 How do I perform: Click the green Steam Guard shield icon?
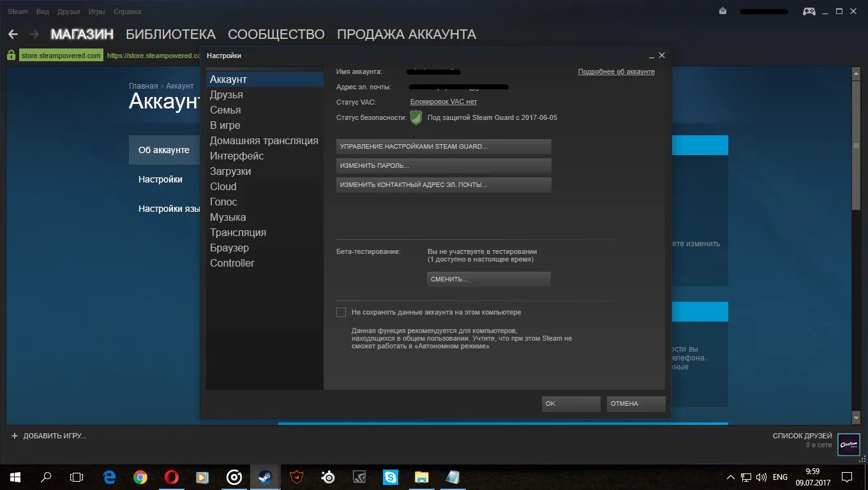pyautogui.click(x=416, y=117)
